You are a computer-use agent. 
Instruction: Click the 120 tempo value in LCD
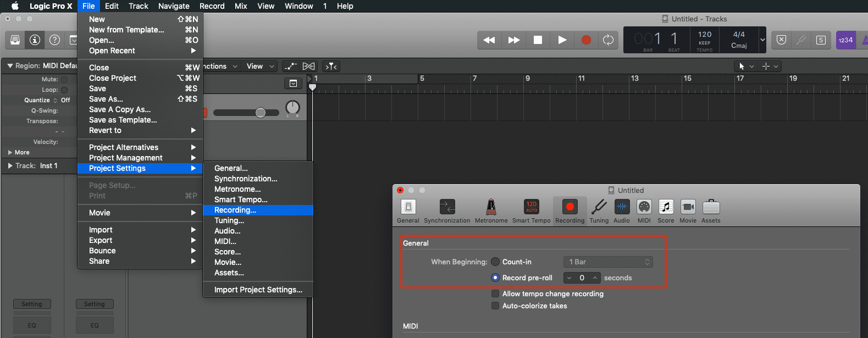pyautogui.click(x=705, y=34)
